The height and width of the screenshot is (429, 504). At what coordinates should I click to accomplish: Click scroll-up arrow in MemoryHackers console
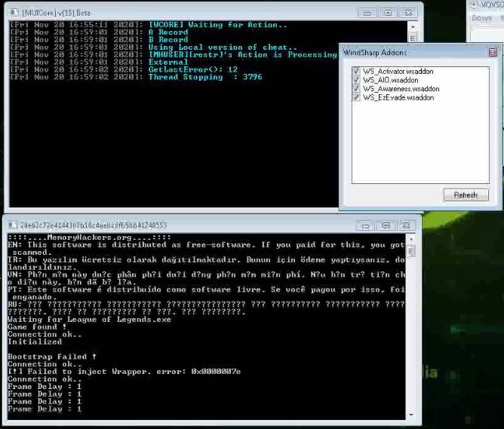[x=411, y=239]
